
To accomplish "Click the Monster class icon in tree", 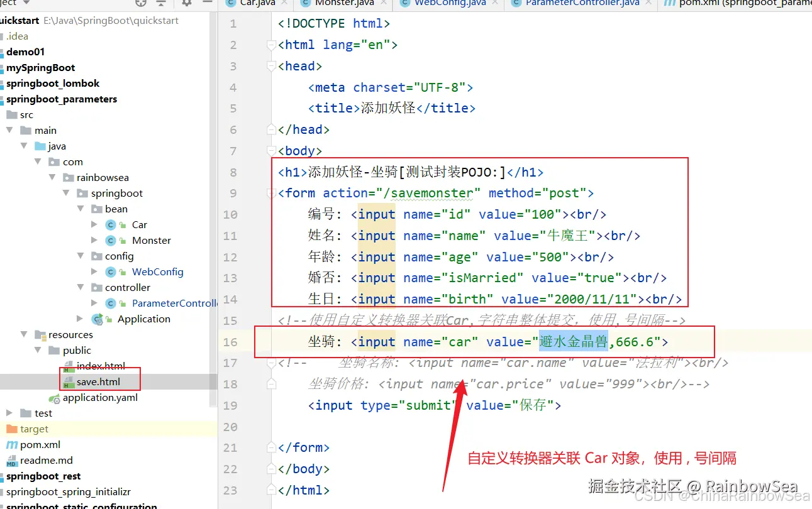I will pyautogui.click(x=111, y=241).
